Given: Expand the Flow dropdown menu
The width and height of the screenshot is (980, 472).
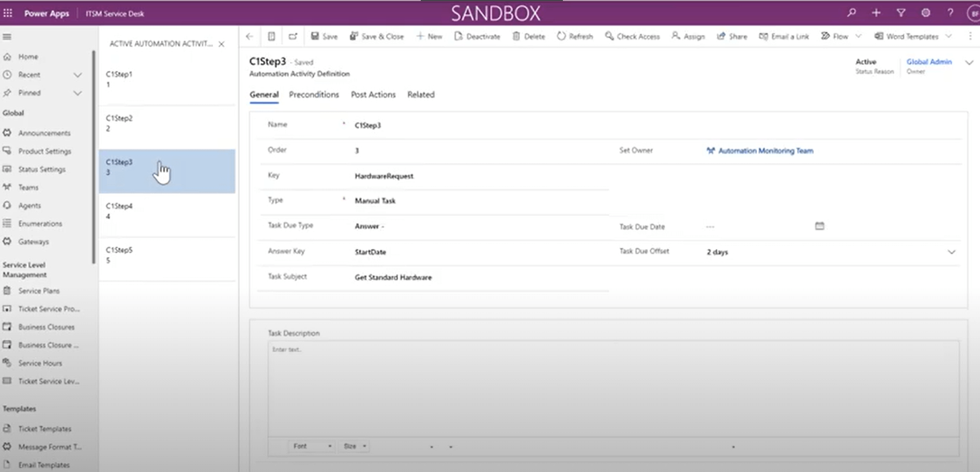Looking at the screenshot, I should (859, 36).
